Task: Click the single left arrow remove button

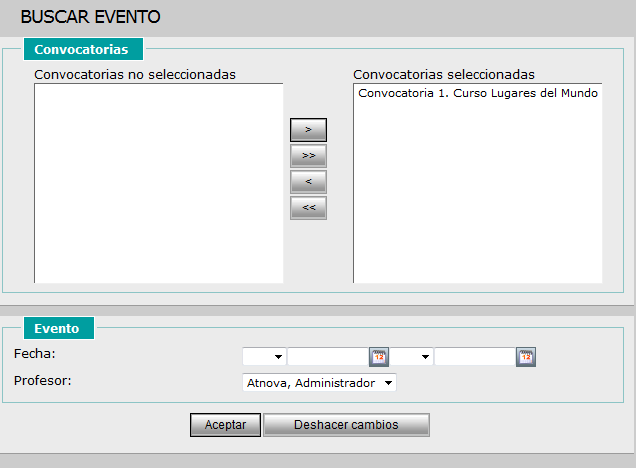Action: pos(308,182)
